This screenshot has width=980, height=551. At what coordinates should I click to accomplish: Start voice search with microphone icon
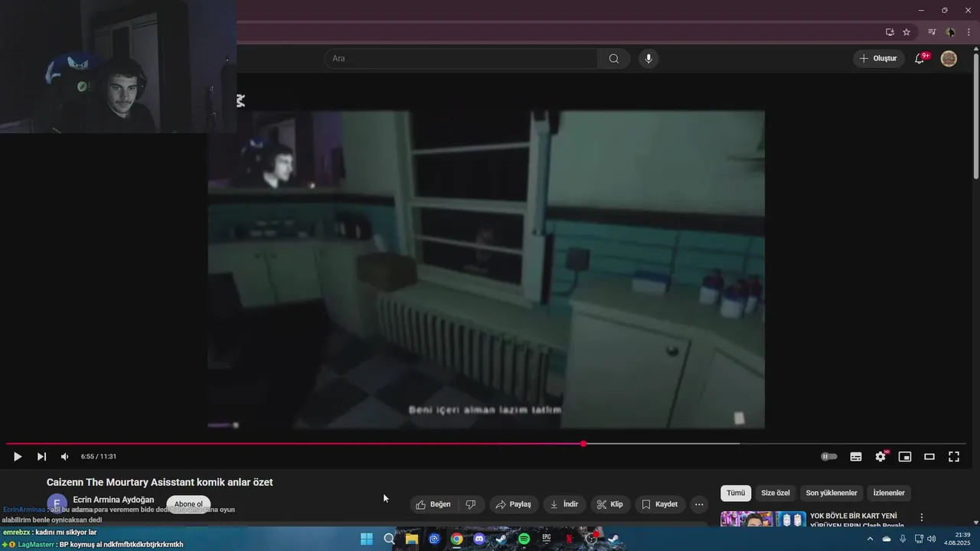(648, 59)
